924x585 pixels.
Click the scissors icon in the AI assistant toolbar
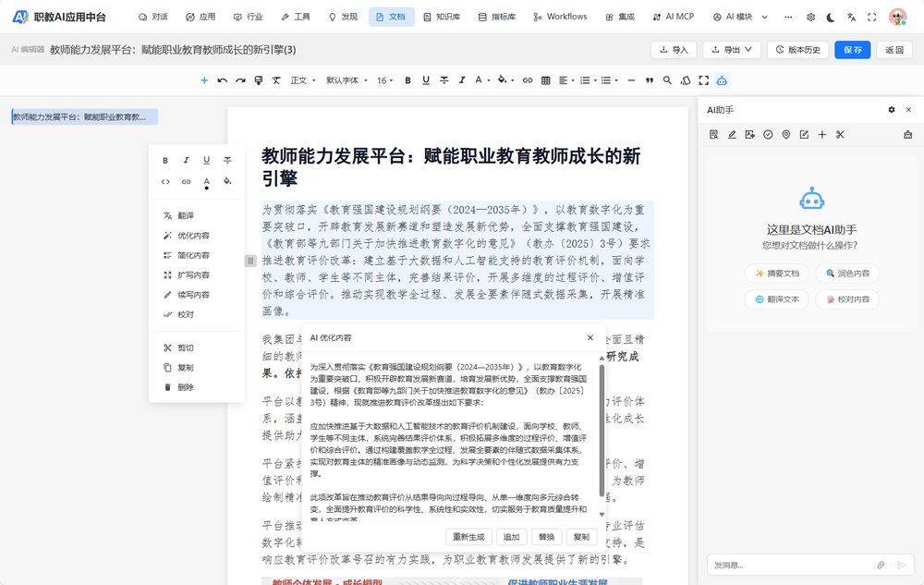click(840, 135)
